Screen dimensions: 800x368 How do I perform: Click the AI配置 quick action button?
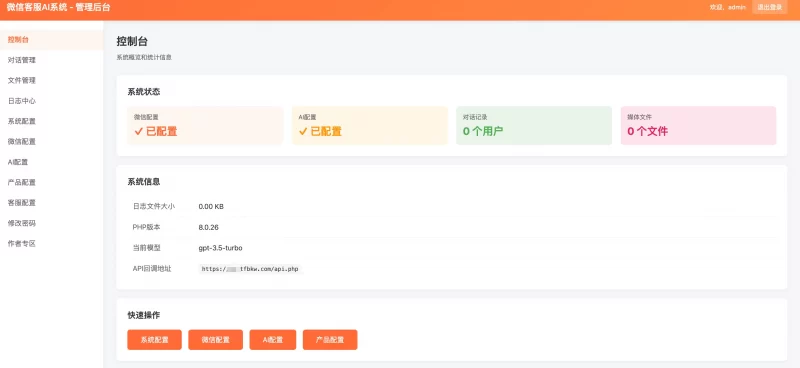(273, 340)
